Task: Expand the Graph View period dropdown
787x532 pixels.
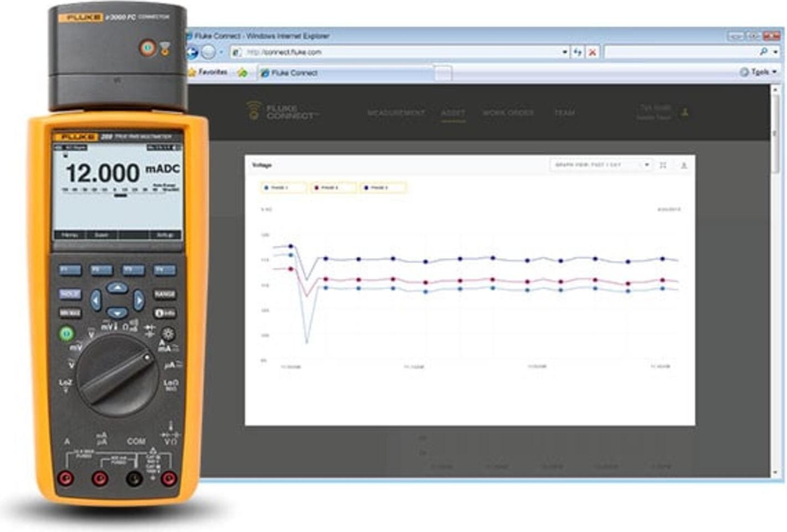Action: point(601,165)
